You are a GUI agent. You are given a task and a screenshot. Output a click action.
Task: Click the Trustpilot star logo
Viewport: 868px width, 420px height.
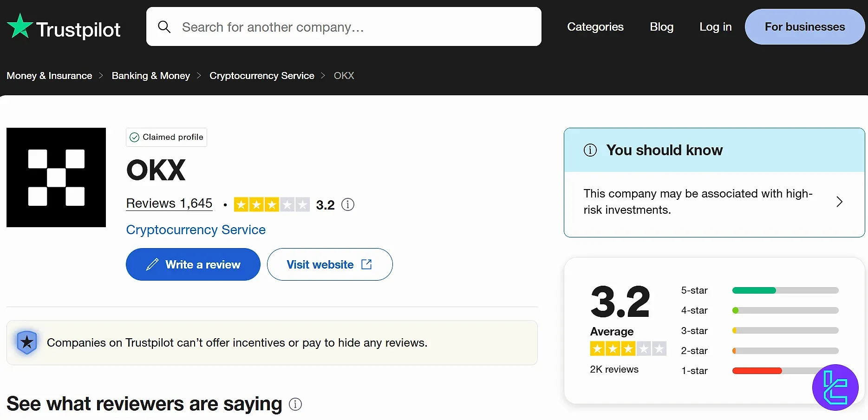tap(20, 26)
